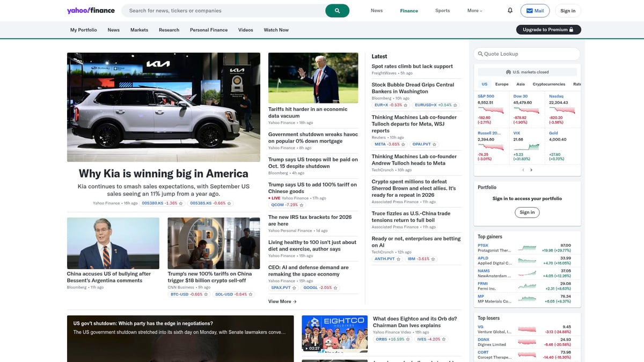
Task: Open the Videos menu
Action: pos(246,30)
